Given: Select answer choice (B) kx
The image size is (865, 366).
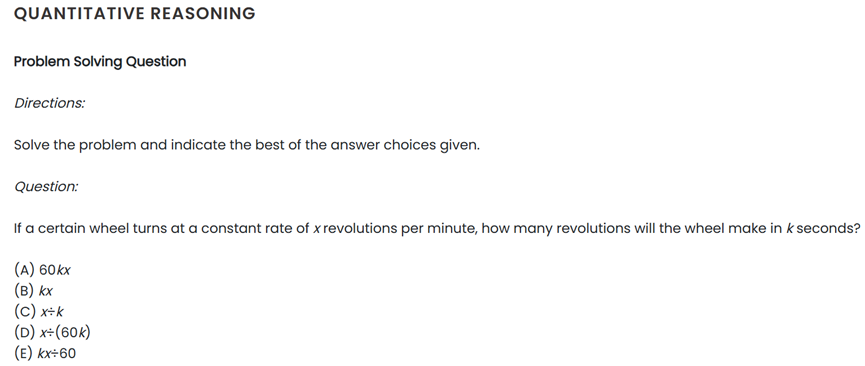Looking at the screenshot, I should click(33, 291).
